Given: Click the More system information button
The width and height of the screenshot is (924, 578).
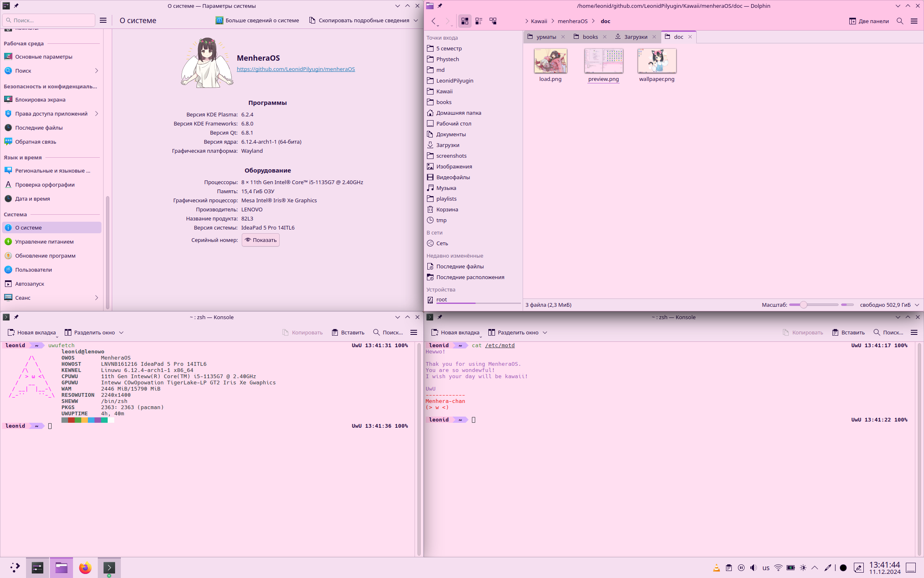Looking at the screenshot, I should click(x=257, y=20).
